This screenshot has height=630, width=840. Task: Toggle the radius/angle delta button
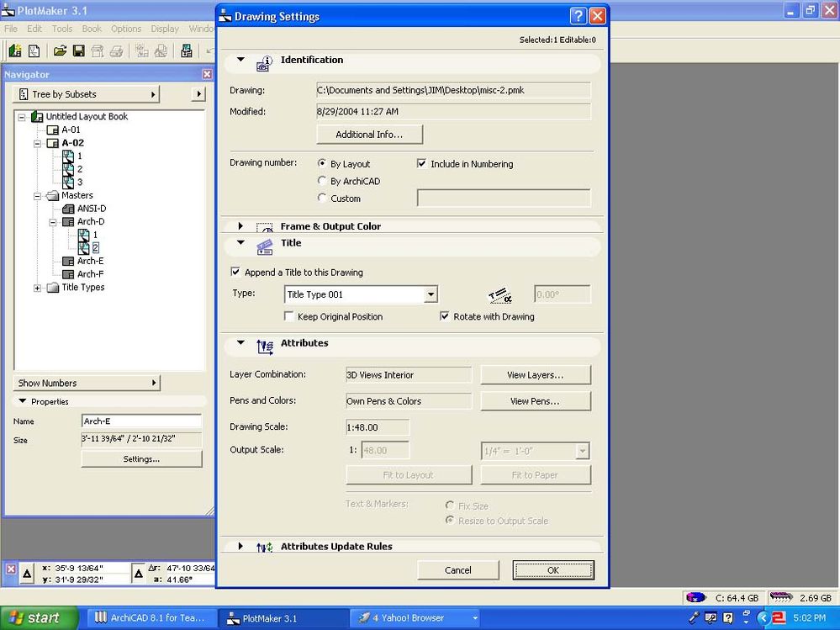point(138,574)
